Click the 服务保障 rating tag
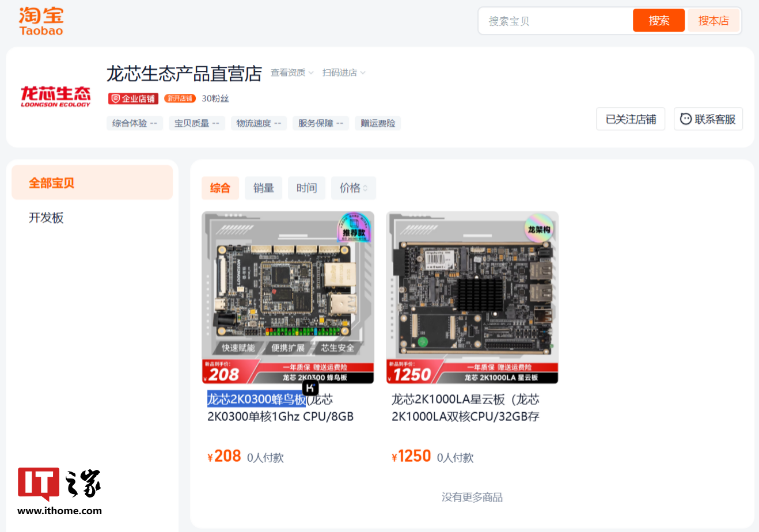This screenshot has height=532, width=759. pyautogui.click(x=321, y=123)
